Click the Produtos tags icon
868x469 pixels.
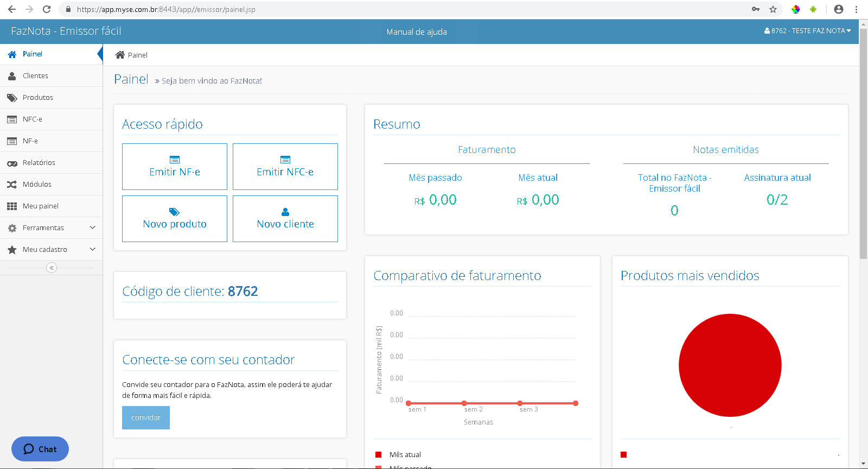[x=12, y=98]
